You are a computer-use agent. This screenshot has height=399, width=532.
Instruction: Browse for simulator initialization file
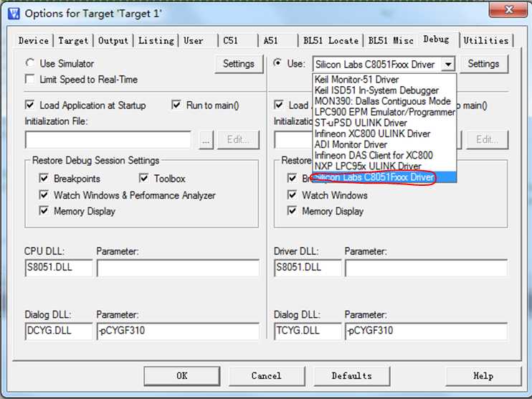(206, 140)
